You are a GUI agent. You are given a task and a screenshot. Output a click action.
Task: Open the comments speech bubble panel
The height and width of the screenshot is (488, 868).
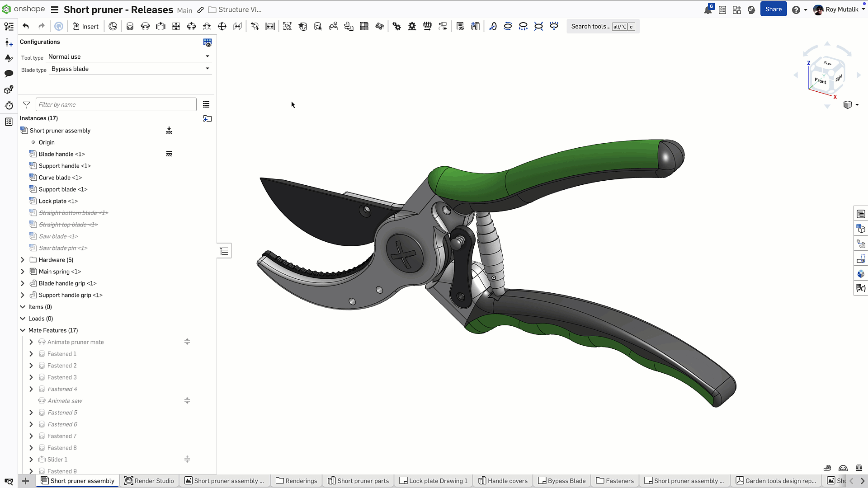(9, 74)
